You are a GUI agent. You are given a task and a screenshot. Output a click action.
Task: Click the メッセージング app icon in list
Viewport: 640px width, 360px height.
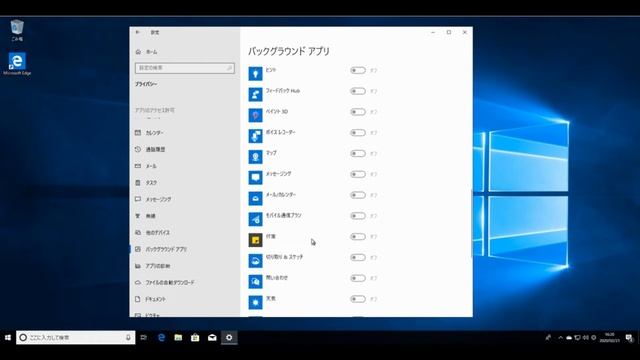coord(256,178)
